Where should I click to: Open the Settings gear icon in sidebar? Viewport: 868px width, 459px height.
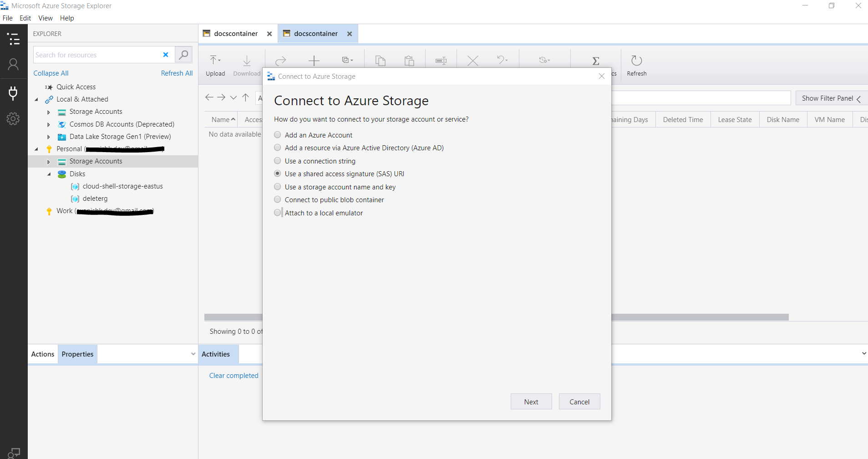pos(13,119)
